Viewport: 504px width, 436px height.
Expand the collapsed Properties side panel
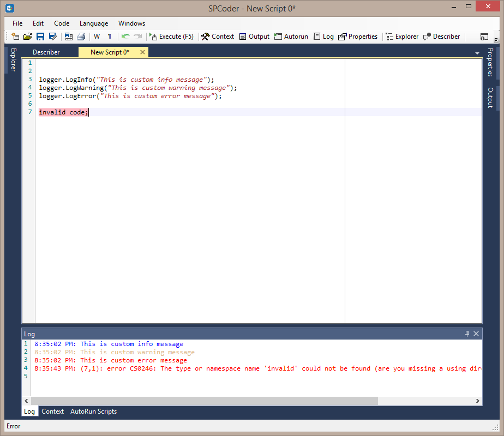point(490,62)
